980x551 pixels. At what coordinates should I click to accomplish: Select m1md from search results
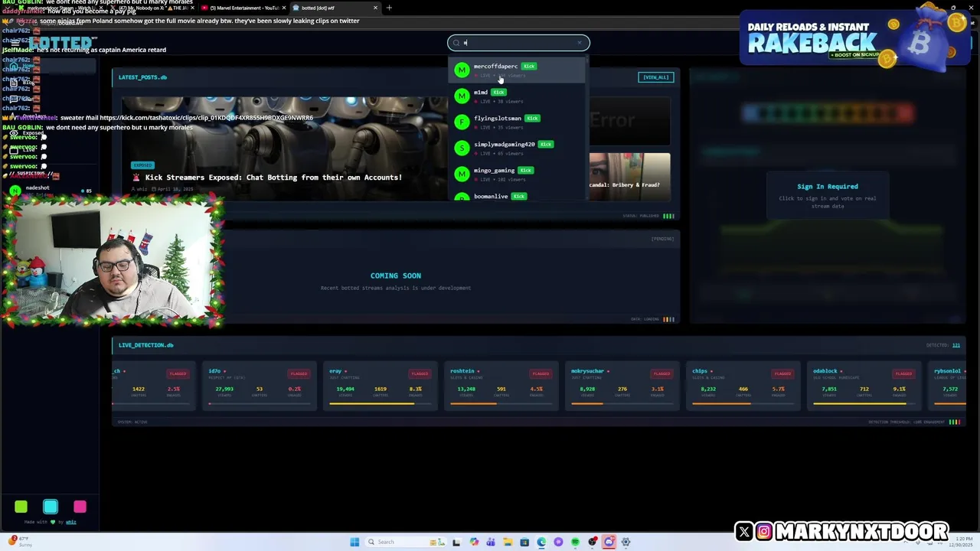coord(517,96)
